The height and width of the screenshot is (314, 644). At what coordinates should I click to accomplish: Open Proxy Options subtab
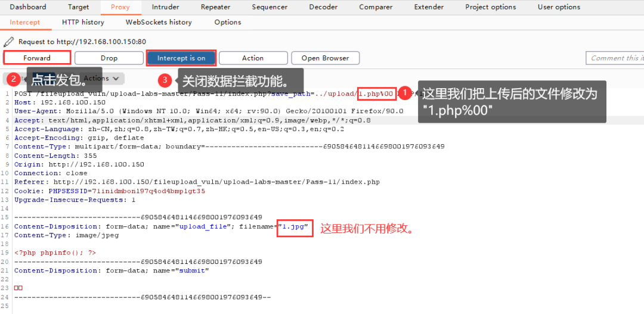[227, 22]
